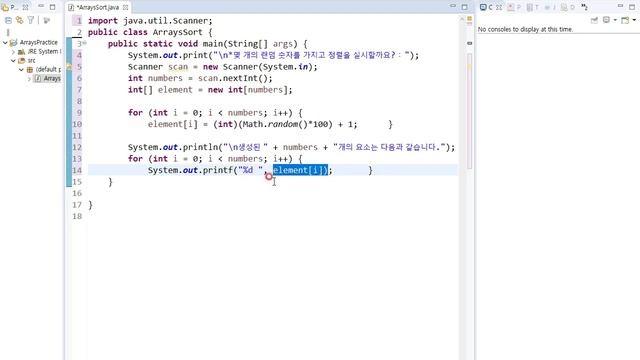Show hidden views list chevron
The height and width of the screenshot is (360, 640).
tap(584, 7)
